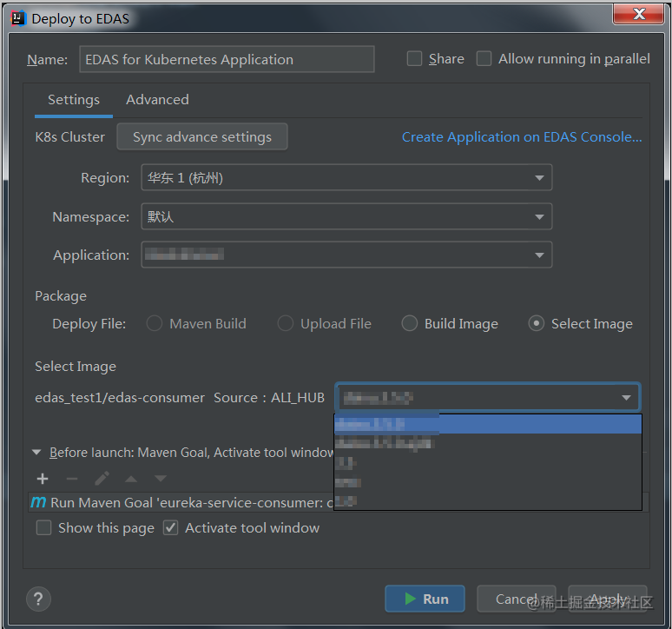Click the minus icon to remove task
The height and width of the screenshot is (629, 672).
click(72, 479)
